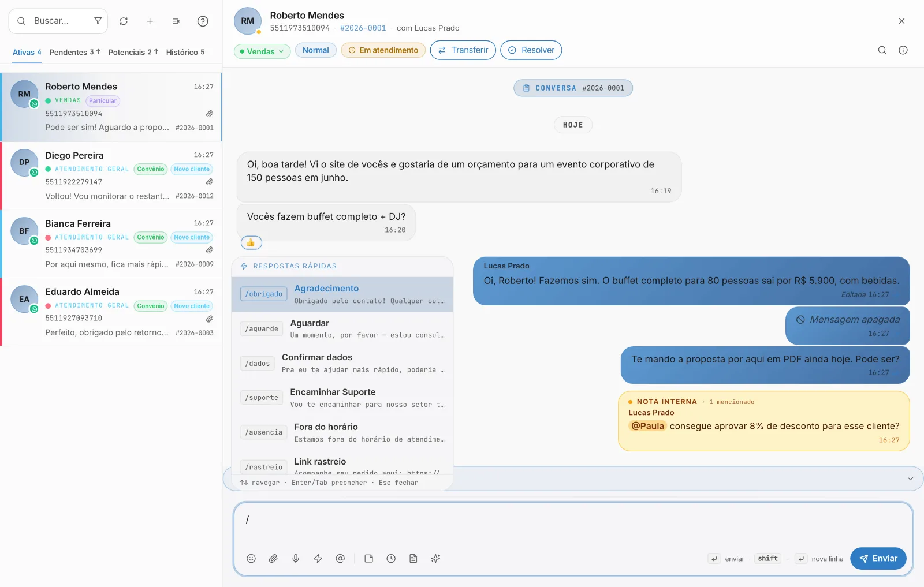
Task: Close the conversation panel
Action: tap(901, 21)
